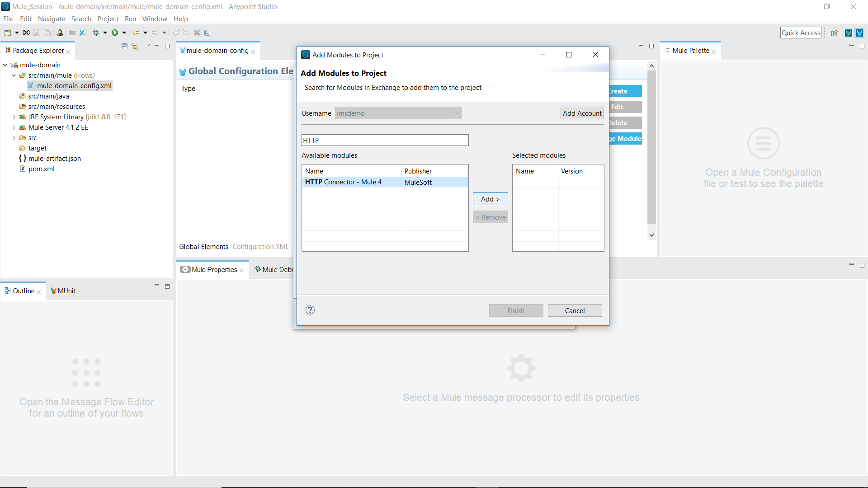Click the Add > button
The image size is (868, 488).
click(x=490, y=199)
